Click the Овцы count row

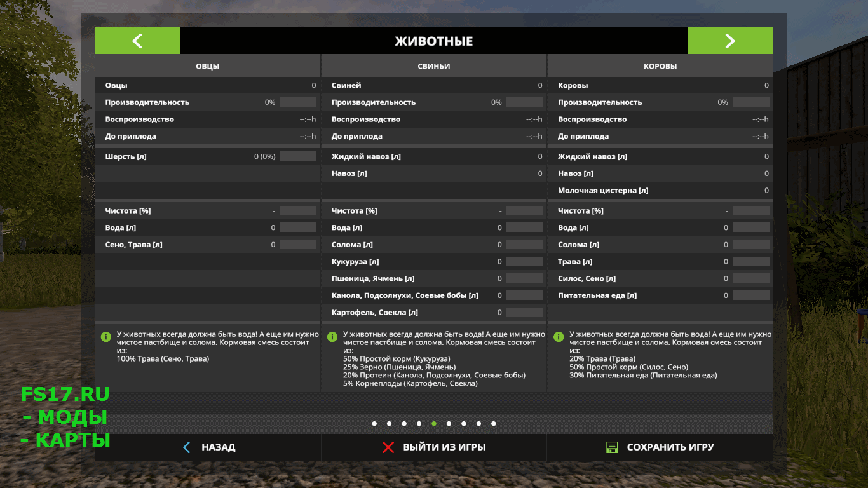pyautogui.click(x=208, y=85)
